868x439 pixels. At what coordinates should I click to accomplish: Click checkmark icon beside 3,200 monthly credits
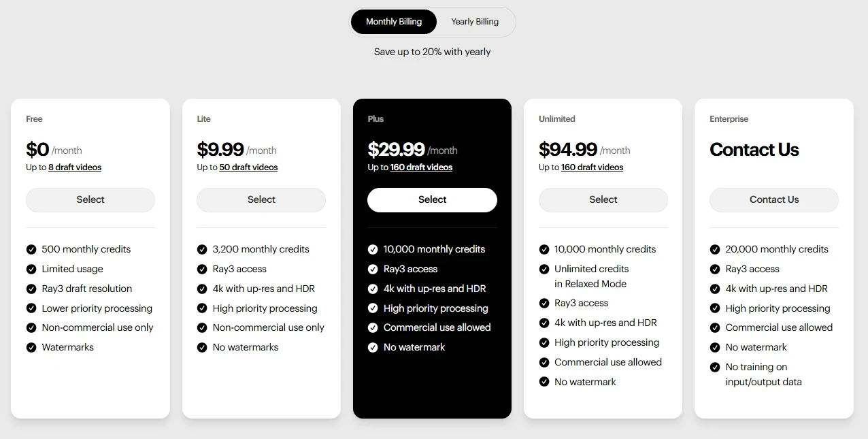coord(202,249)
